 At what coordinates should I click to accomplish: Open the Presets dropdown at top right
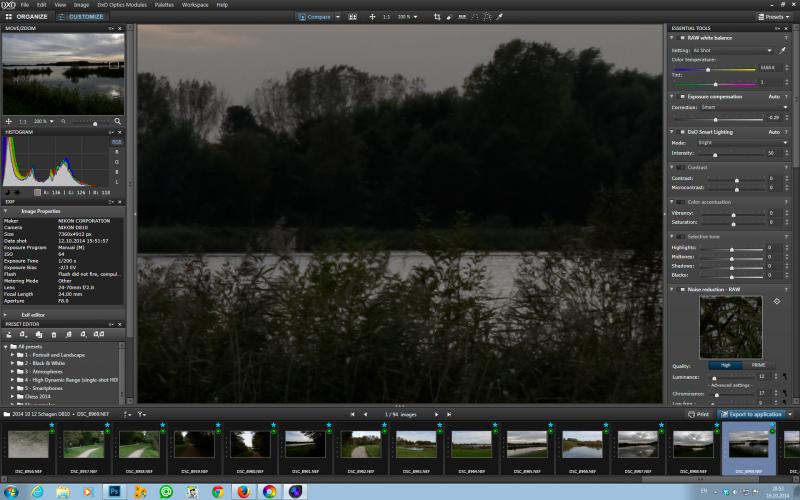pos(773,17)
